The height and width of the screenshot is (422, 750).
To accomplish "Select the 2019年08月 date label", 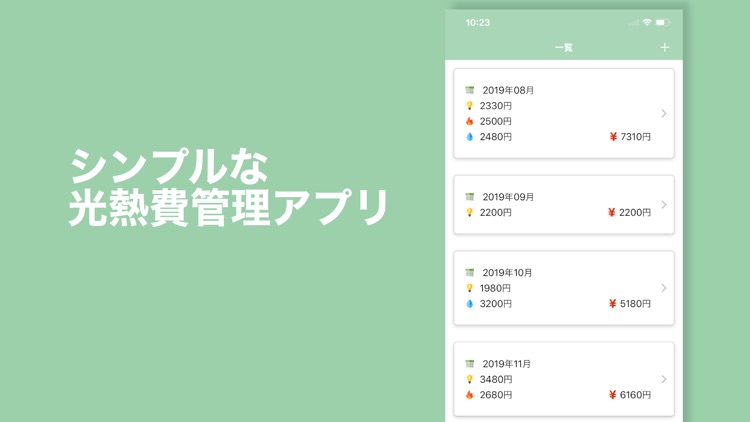I will click(x=508, y=90).
